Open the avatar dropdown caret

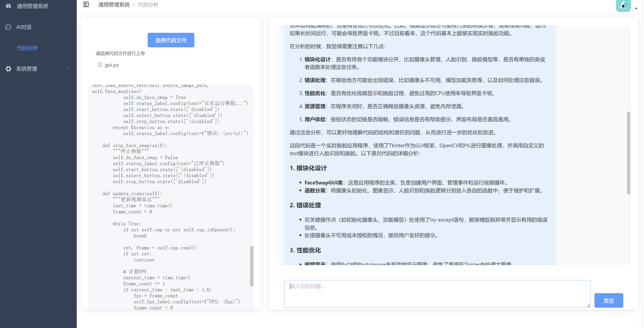[636, 9]
